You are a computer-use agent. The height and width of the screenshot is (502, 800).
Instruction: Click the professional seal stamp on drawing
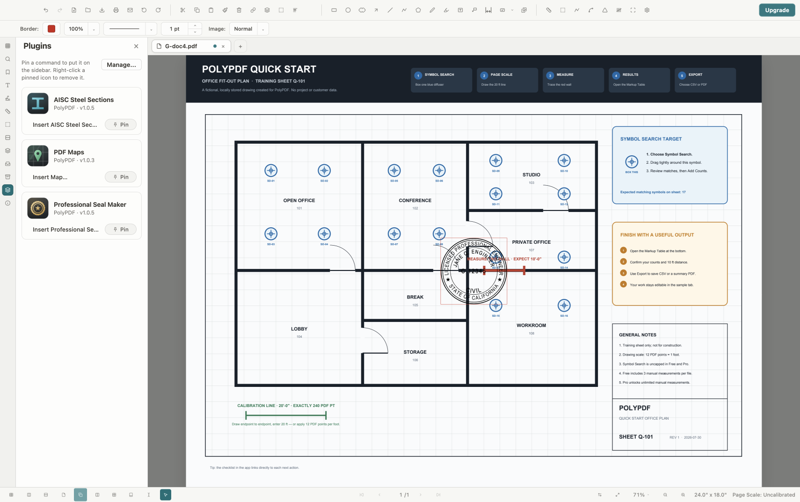coord(473,271)
